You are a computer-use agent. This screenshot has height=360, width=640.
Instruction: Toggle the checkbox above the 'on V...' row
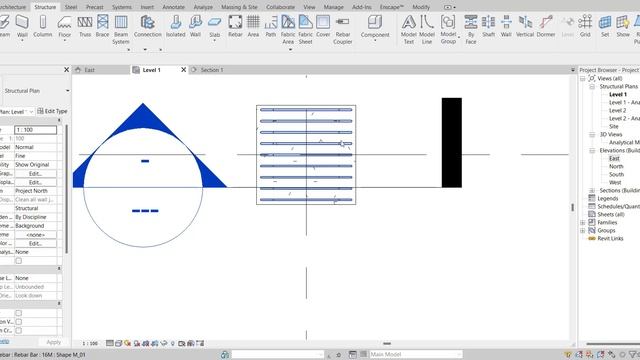tap(18, 313)
